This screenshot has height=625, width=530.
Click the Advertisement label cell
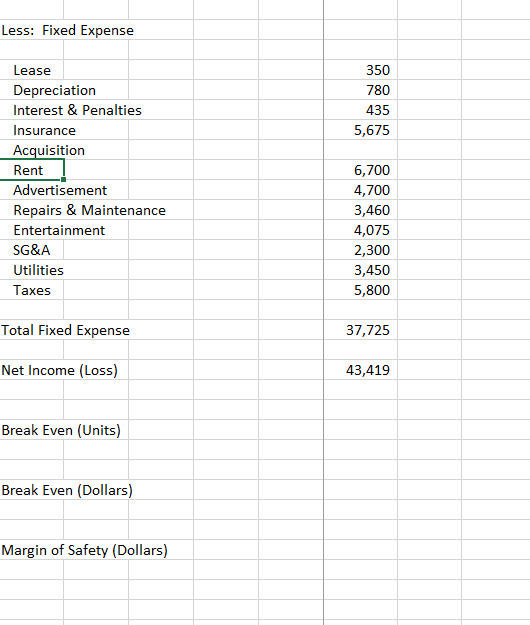pos(60,190)
